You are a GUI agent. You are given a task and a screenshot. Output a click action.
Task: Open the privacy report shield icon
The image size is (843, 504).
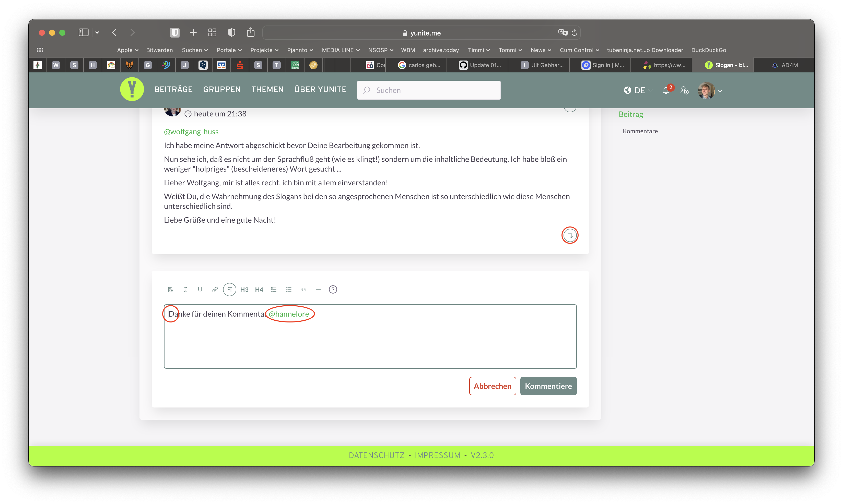[x=231, y=32]
